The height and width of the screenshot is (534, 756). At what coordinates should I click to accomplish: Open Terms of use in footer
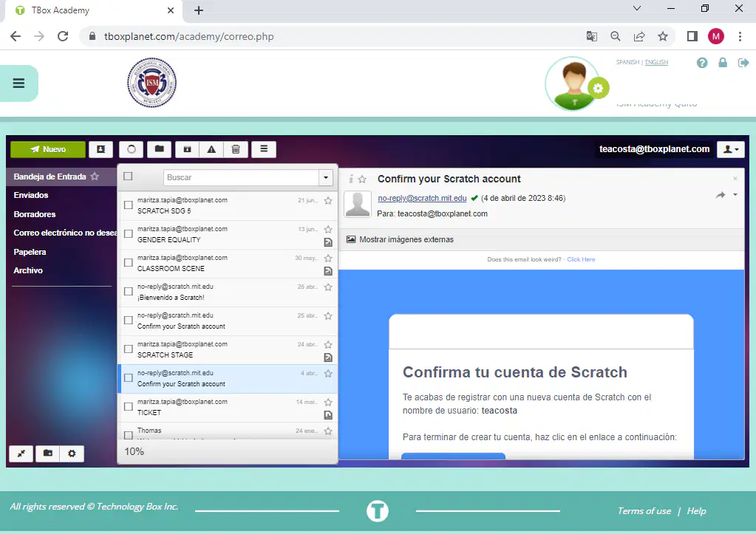[644, 511]
